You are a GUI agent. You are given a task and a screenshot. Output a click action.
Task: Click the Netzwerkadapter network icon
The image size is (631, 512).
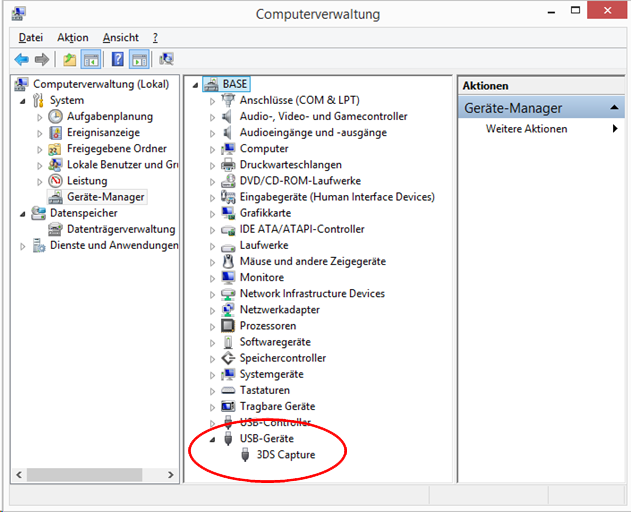coord(228,310)
